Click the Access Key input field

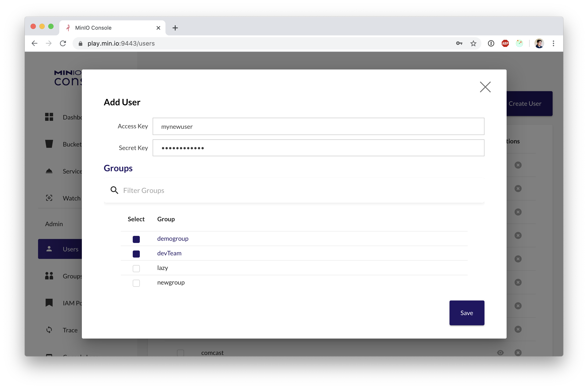pos(318,127)
